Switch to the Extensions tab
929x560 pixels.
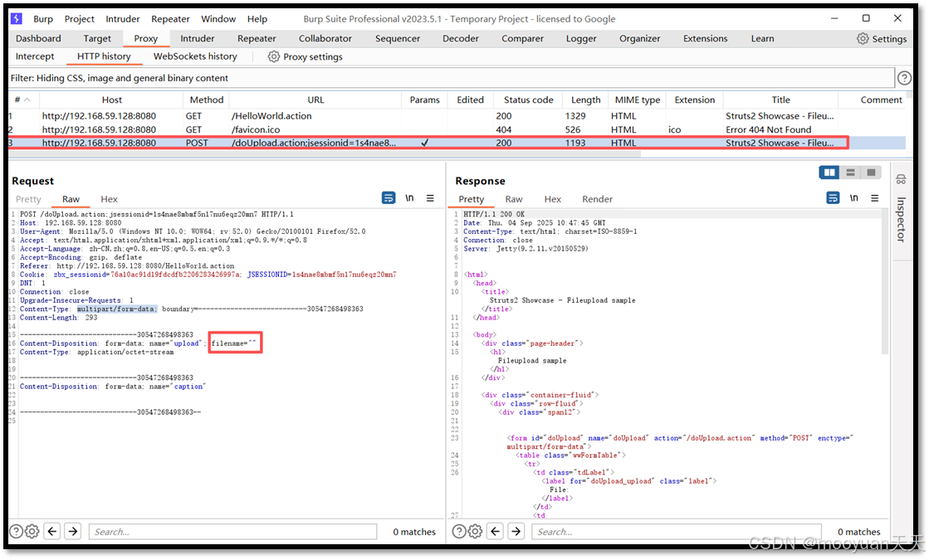(x=705, y=38)
